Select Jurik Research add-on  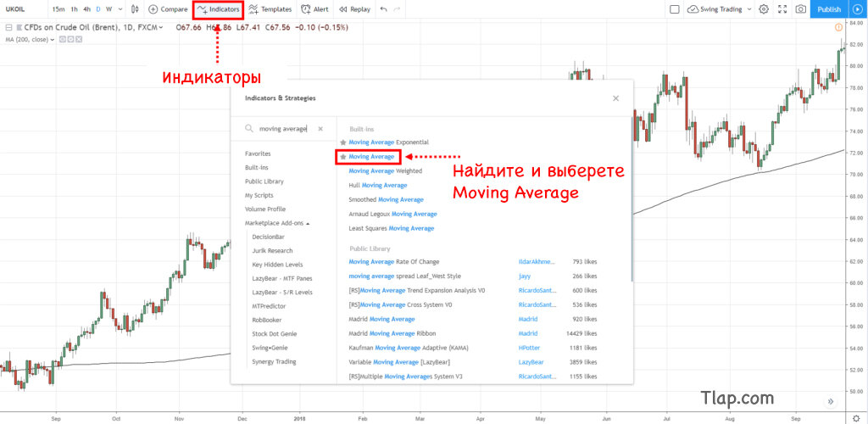(272, 251)
